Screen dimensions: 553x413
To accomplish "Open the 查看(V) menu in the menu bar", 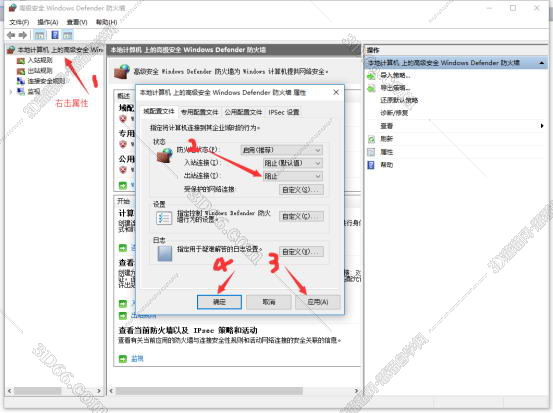I will (77, 22).
